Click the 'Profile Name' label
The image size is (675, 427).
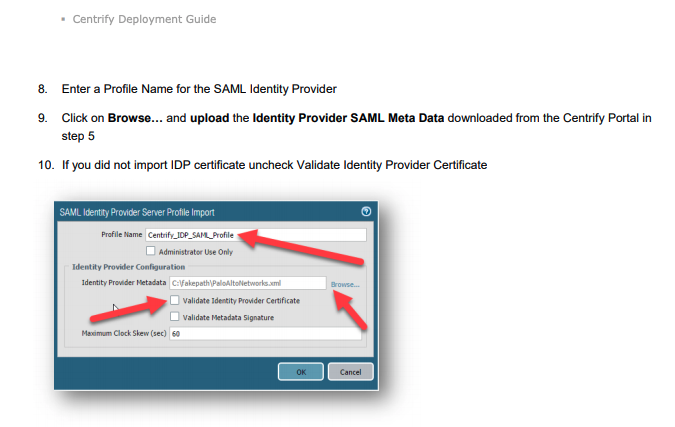(121, 235)
